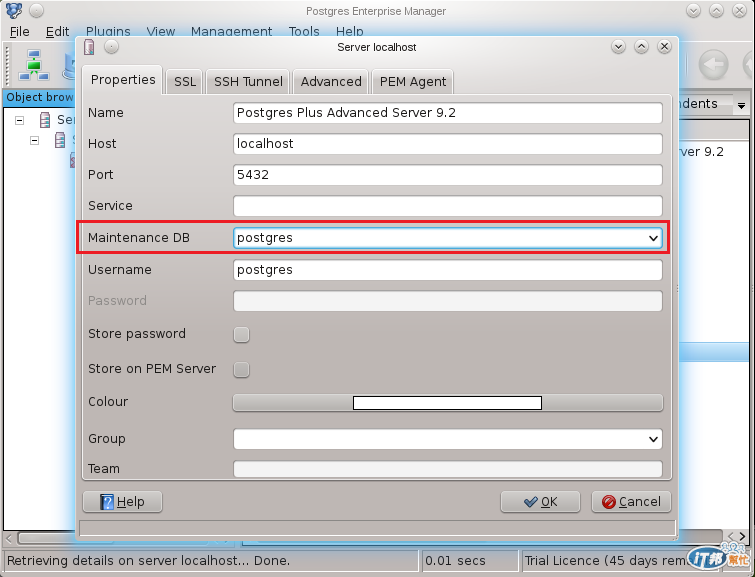Click the Help button in dialog
Screen dimensions: 755x577
click(x=122, y=502)
